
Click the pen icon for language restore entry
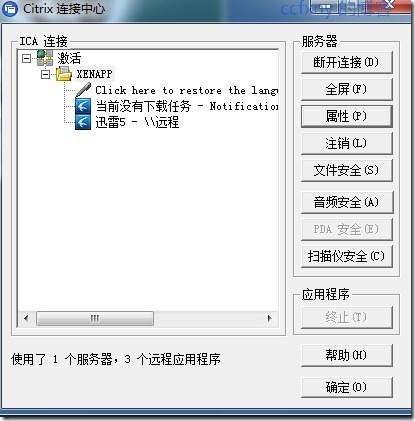coord(83,90)
